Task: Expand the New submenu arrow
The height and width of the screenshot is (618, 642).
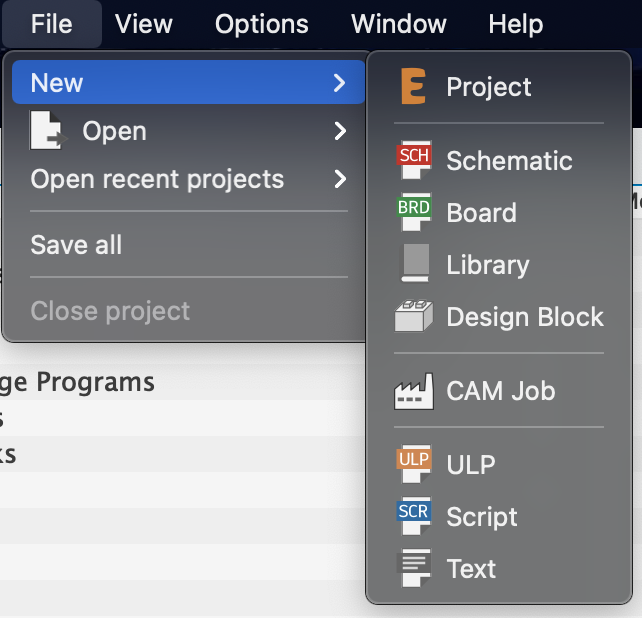Action: coord(340,83)
